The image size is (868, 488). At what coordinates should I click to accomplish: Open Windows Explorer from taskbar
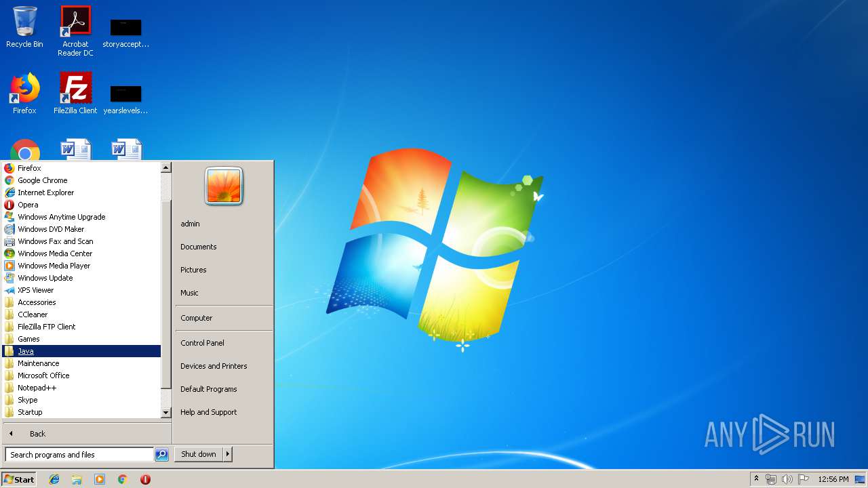[77, 479]
